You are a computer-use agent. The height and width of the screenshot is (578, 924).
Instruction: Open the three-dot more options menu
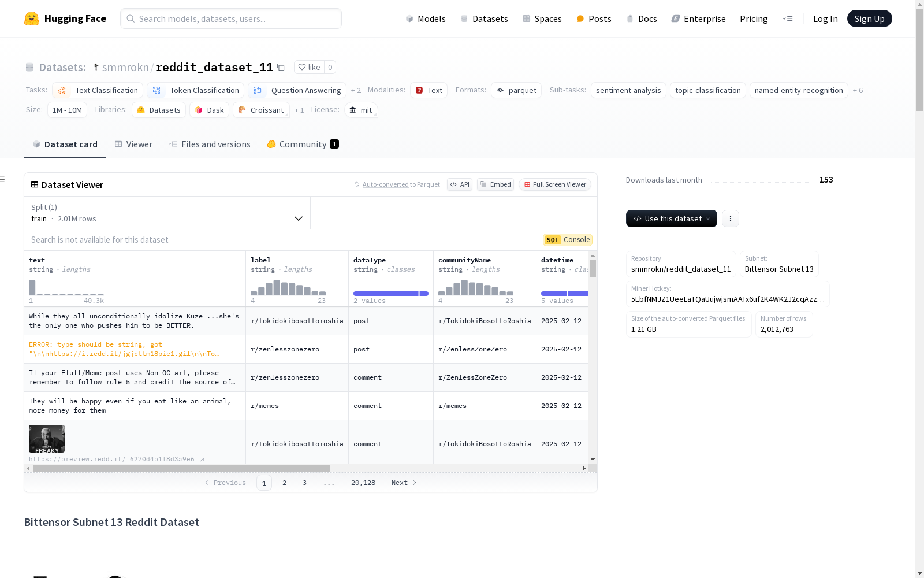[731, 218]
